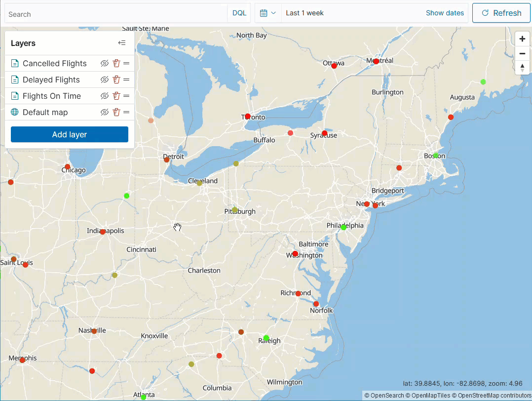Open Delayed Flights layer settings
Image resolution: width=532 pixels, height=401 pixels.
coord(51,80)
